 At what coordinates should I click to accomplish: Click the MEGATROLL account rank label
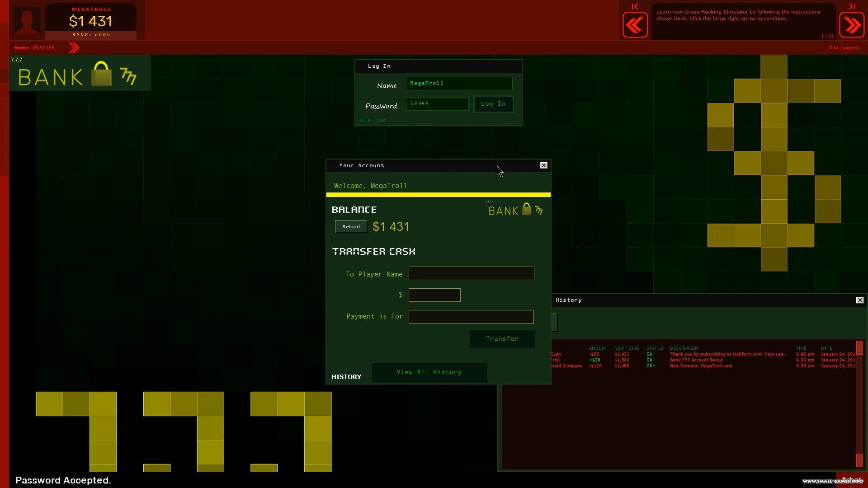90,34
